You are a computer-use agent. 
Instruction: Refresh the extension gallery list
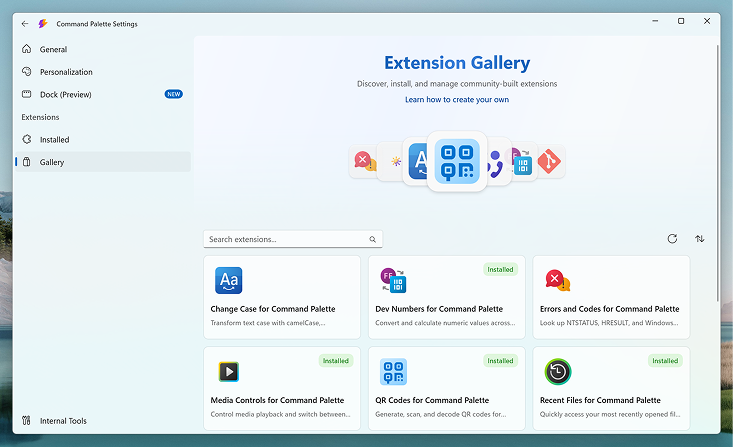672,239
